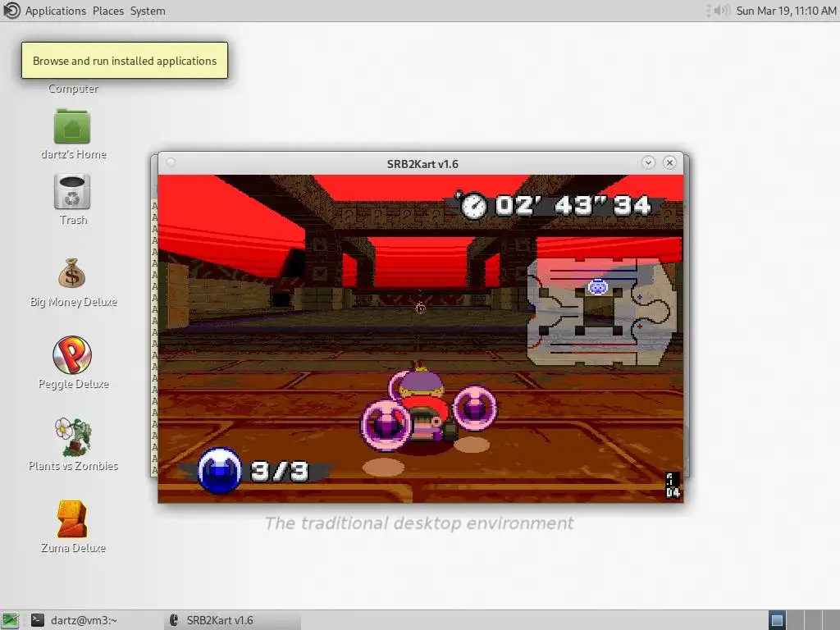Image resolution: width=840 pixels, height=630 pixels.
Task: Click the 3/3 lap counter
Action: (280, 472)
